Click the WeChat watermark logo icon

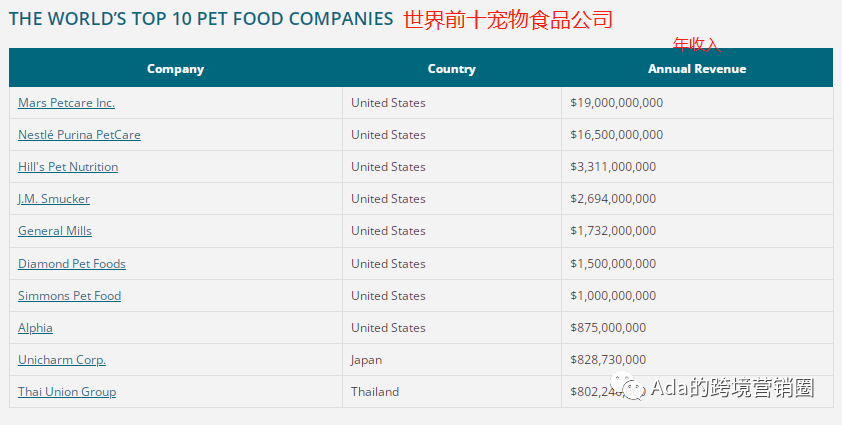point(628,388)
